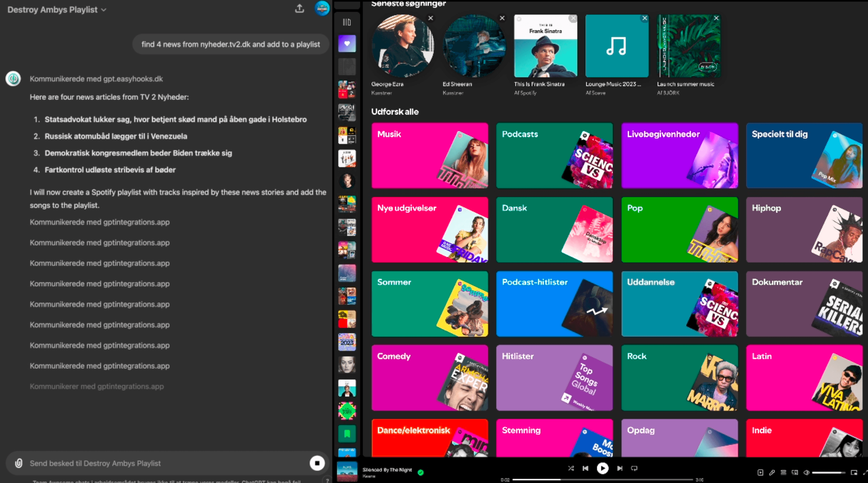Click 'Kommunikerede med gpt.easyhooks.dk' text

pyautogui.click(x=96, y=79)
